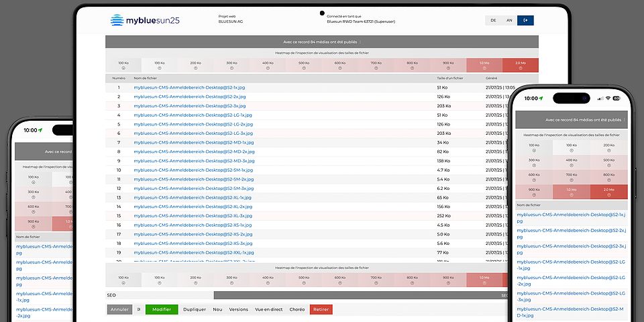Tap the cellular signal bars on the right phone
Screen dimensions: 644x322
pos(600,98)
